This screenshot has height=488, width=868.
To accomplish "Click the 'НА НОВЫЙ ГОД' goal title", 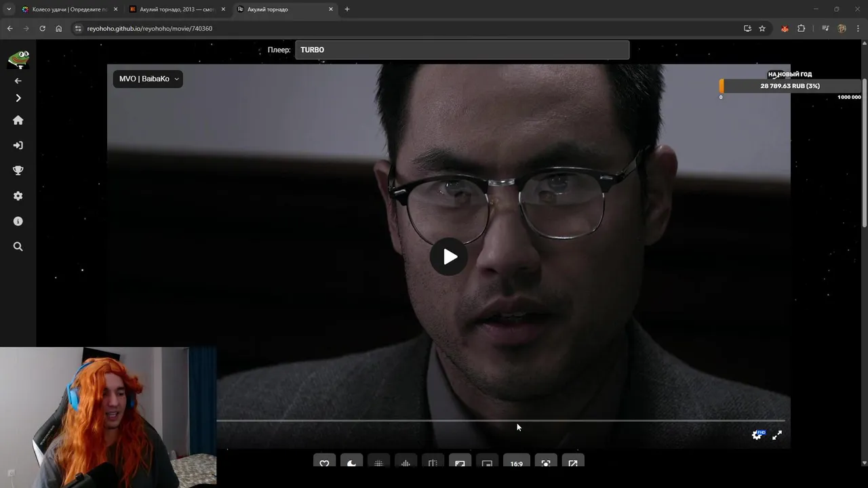I will [790, 75].
